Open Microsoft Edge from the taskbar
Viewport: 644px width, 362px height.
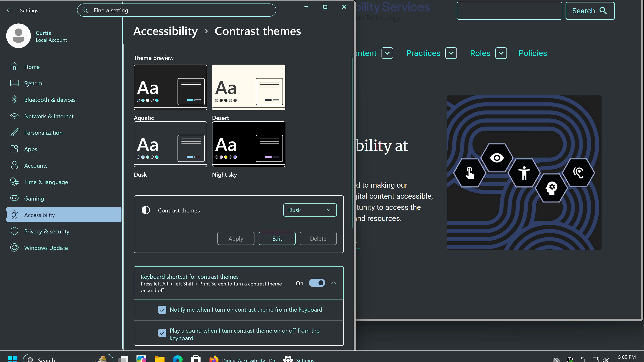[x=177, y=359]
